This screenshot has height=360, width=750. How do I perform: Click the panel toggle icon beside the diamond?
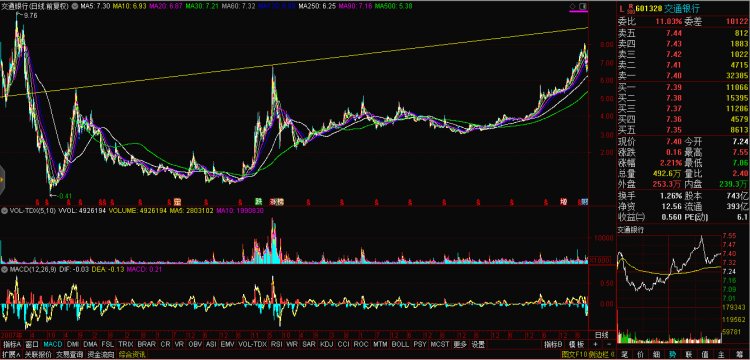[x=583, y=6]
